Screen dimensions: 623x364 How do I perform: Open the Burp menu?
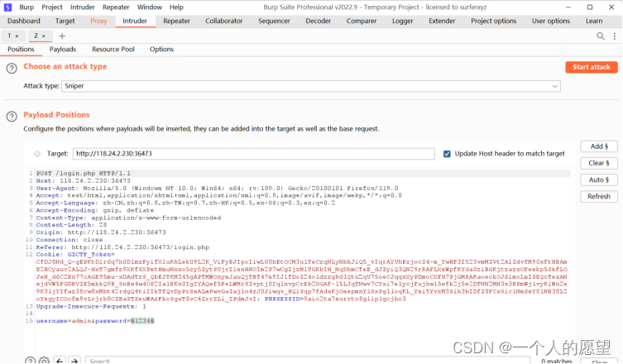coord(26,7)
